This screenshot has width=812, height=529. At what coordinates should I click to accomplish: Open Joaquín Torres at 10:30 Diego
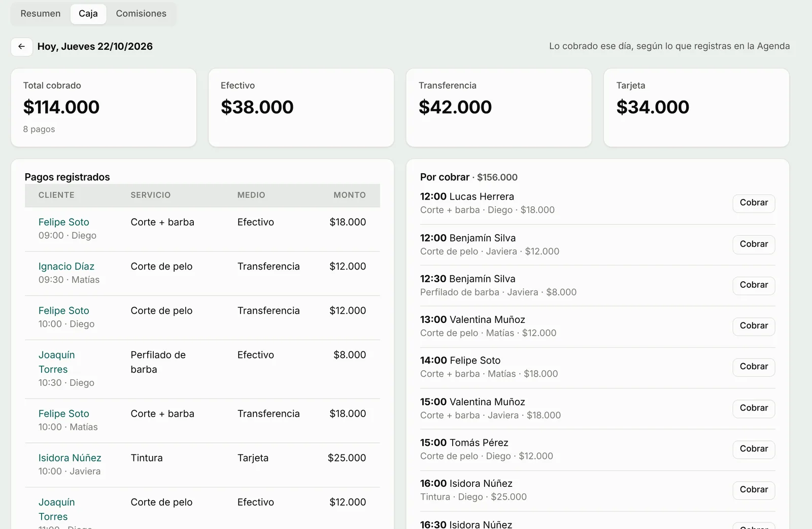point(57,362)
